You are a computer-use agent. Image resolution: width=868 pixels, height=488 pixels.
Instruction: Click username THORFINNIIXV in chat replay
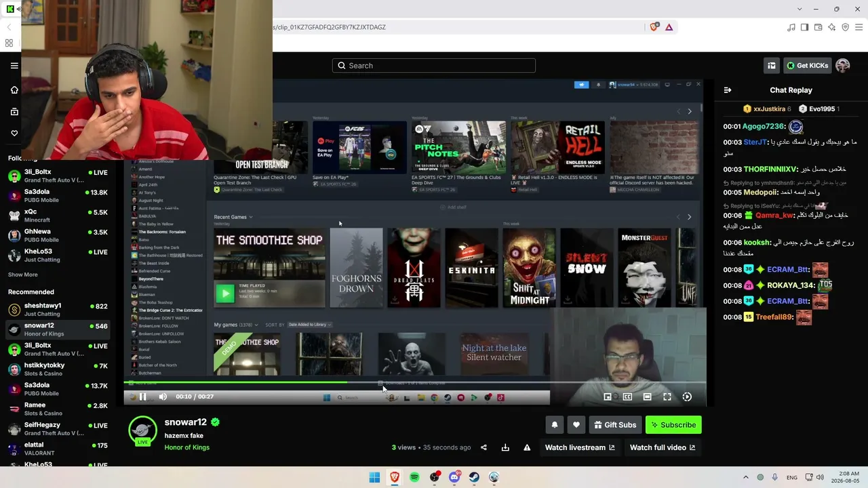click(x=769, y=169)
